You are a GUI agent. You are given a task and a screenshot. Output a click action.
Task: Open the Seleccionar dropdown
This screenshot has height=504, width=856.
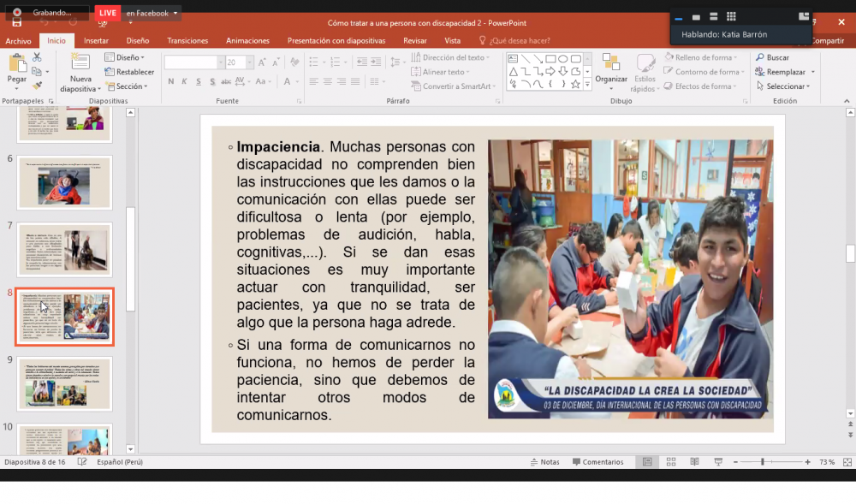[785, 86]
